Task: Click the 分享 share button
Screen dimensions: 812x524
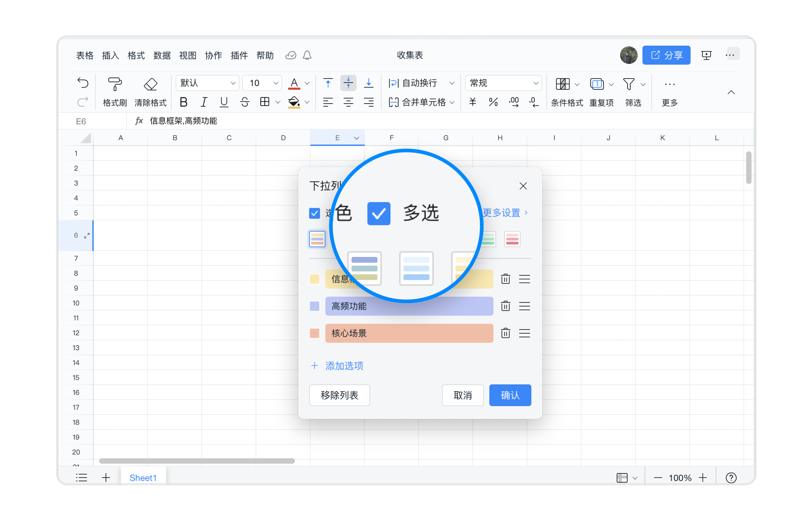Action: (666, 55)
